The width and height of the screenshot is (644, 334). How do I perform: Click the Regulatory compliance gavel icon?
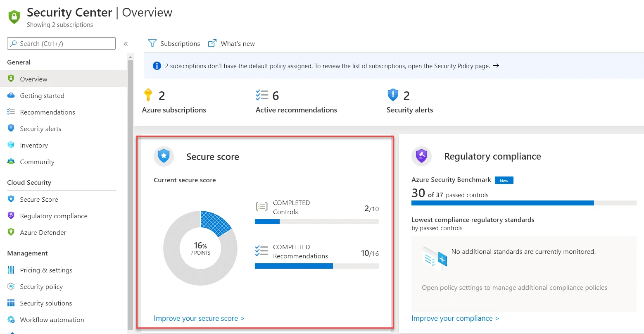click(421, 157)
